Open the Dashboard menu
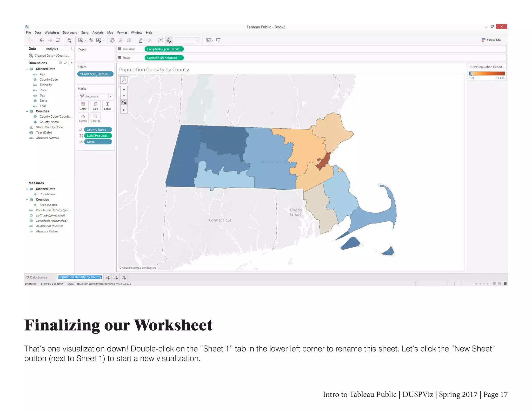The height and width of the screenshot is (411, 532). tap(70, 33)
